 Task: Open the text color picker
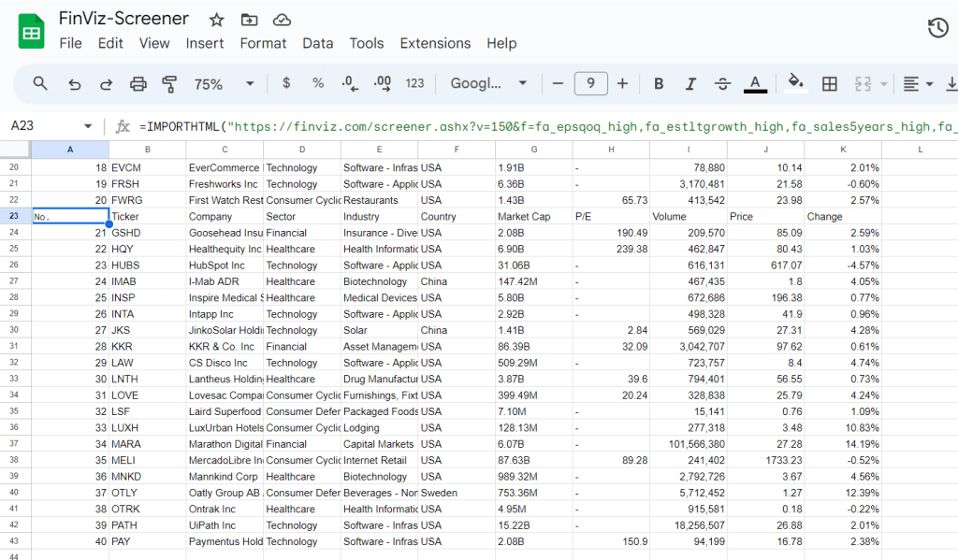755,83
